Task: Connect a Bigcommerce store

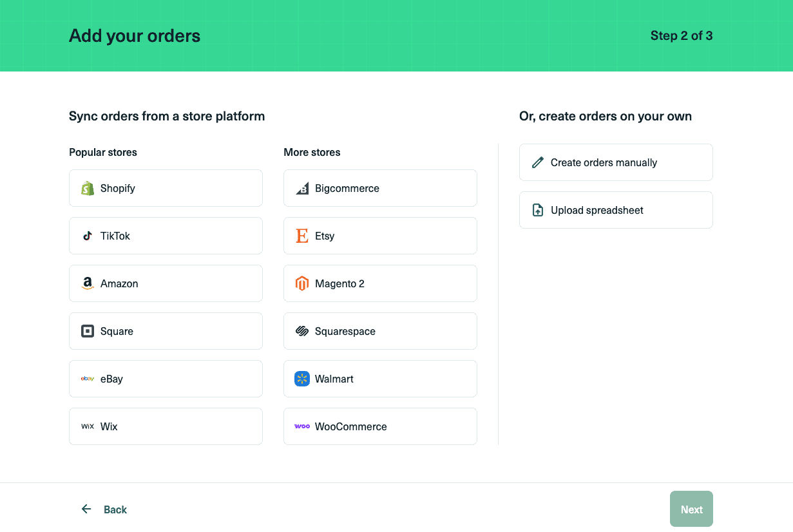Action: click(380, 188)
